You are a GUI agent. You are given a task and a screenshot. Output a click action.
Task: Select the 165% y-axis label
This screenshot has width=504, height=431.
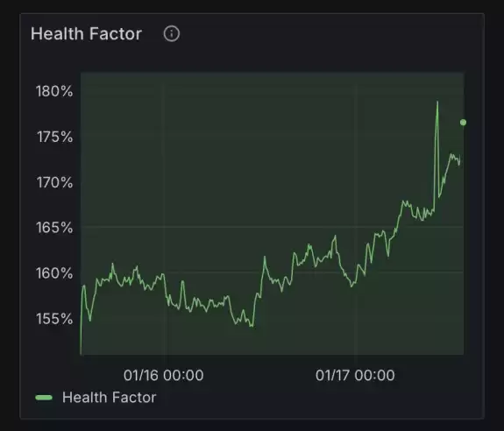click(x=54, y=228)
